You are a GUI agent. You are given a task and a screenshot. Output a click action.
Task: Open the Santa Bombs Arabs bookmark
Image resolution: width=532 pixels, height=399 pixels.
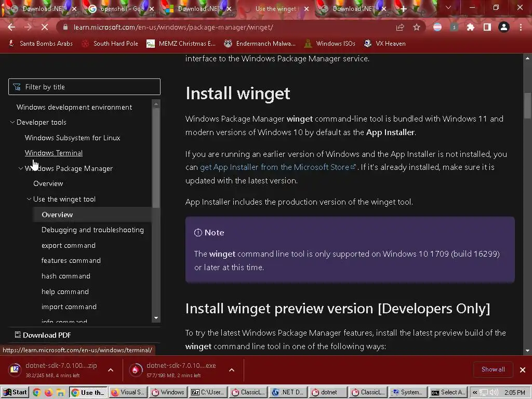(41, 44)
